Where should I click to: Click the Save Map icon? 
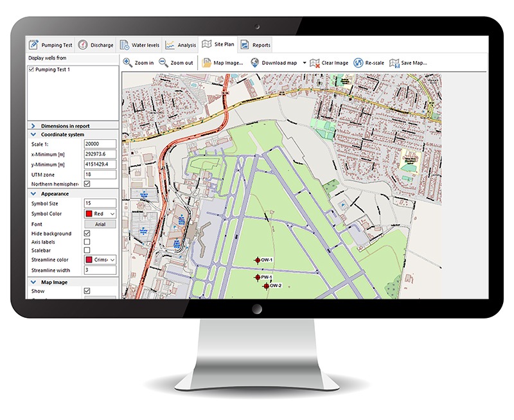tap(394, 63)
